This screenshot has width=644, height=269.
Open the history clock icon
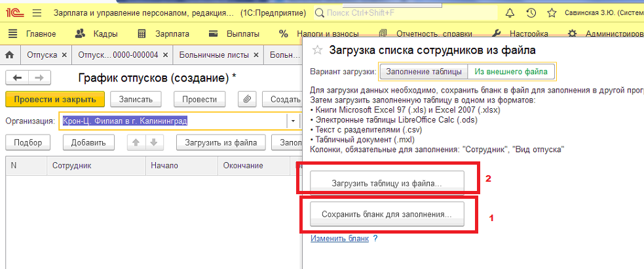531,13
